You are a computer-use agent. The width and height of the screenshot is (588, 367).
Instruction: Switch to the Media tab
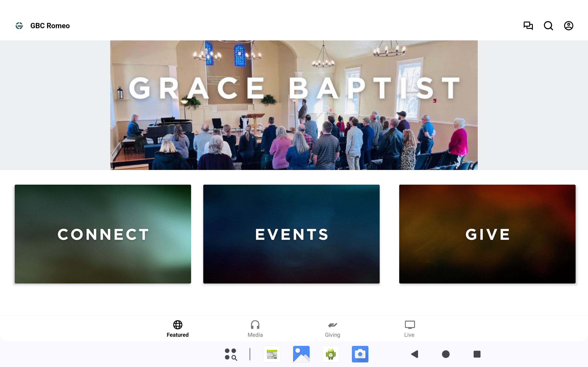pyautogui.click(x=255, y=329)
